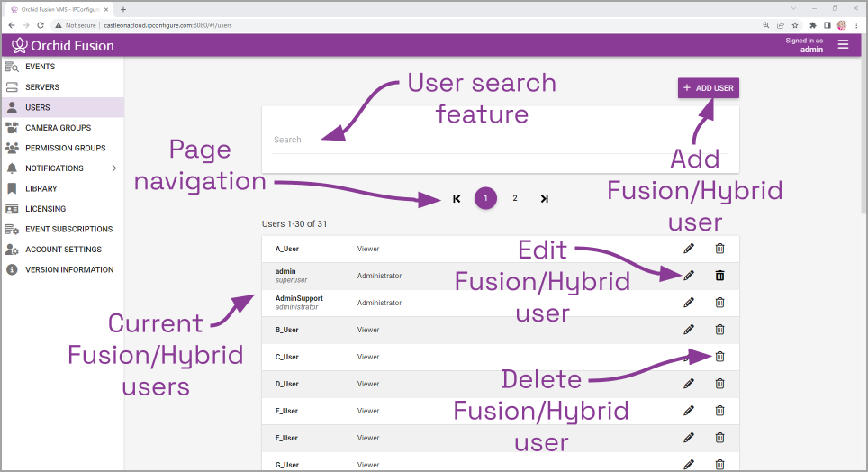Image resolution: width=868 pixels, height=472 pixels.
Task: Go back in browser history
Action: 12,25
